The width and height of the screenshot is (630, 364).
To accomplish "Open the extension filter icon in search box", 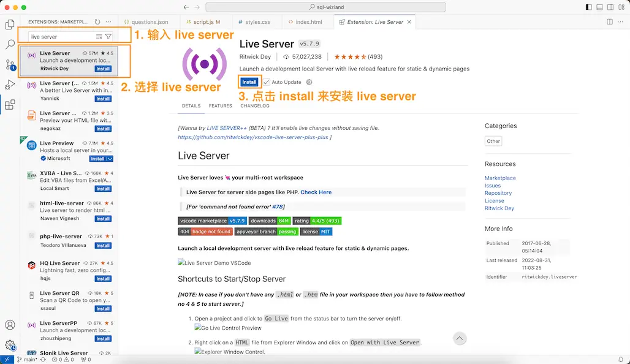I will tap(108, 37).
